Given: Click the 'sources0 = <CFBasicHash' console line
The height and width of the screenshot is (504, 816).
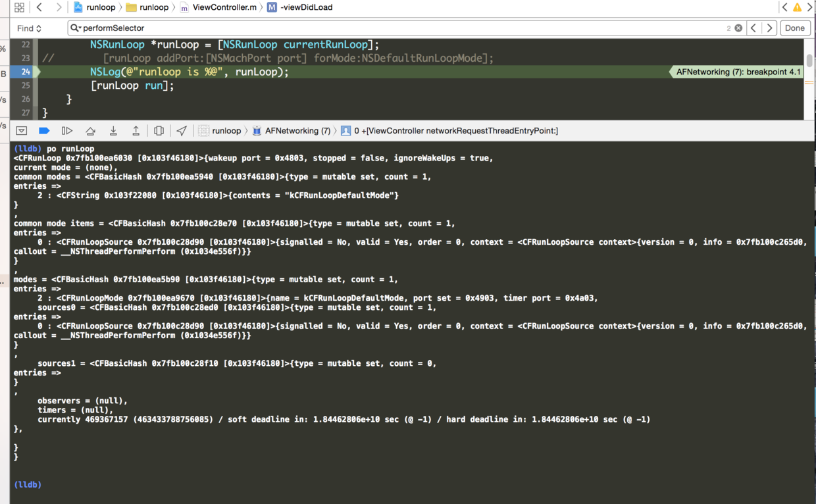Looking at the screenshot, I should point(237,307).
